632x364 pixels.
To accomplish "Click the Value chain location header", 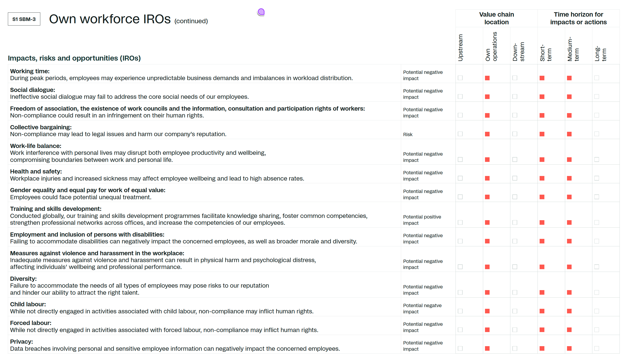I will [496, 18].
